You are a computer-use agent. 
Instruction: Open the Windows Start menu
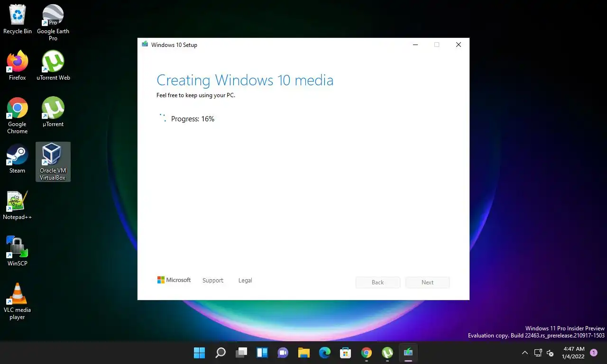pyautogui.click(x=200, y=353)
